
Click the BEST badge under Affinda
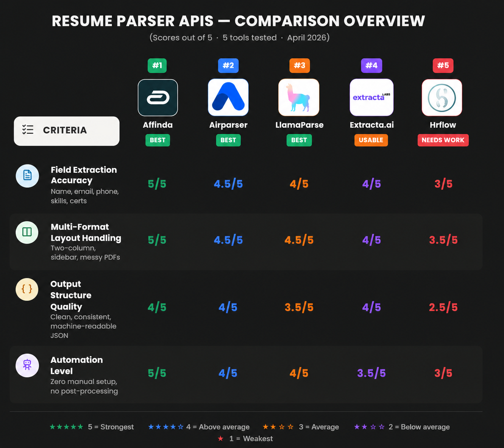(x=158, y=140)
